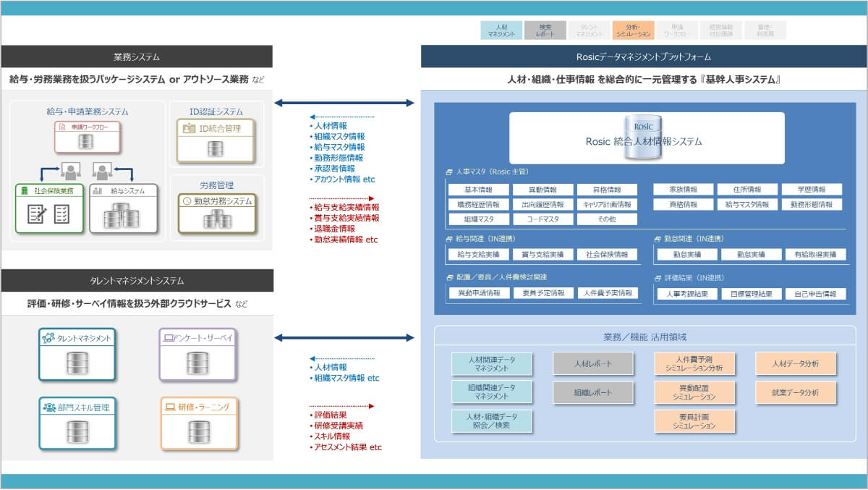Click the laptop icon beside アンケート・サーベイ

point(169,337)
